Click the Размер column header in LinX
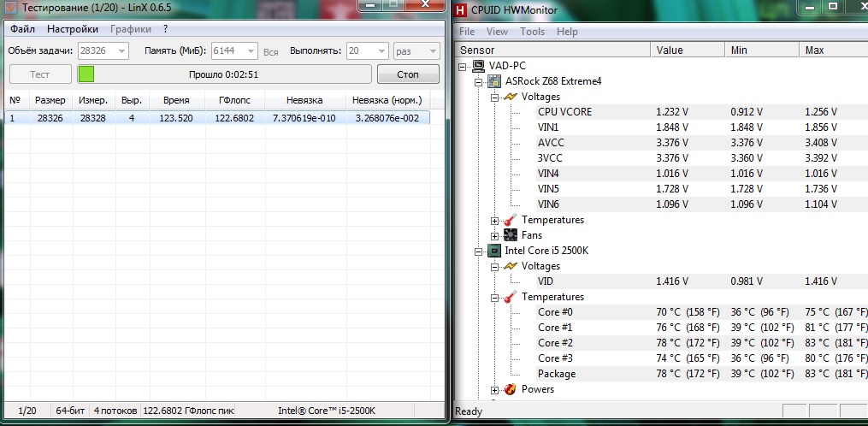This screenshot has height=426, width=868. (50, 100)
